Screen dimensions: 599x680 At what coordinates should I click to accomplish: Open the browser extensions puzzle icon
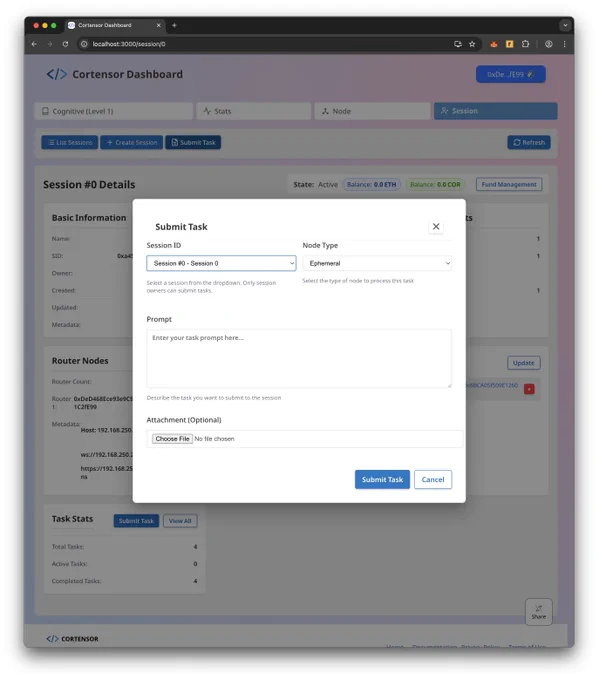coord(525,44)
